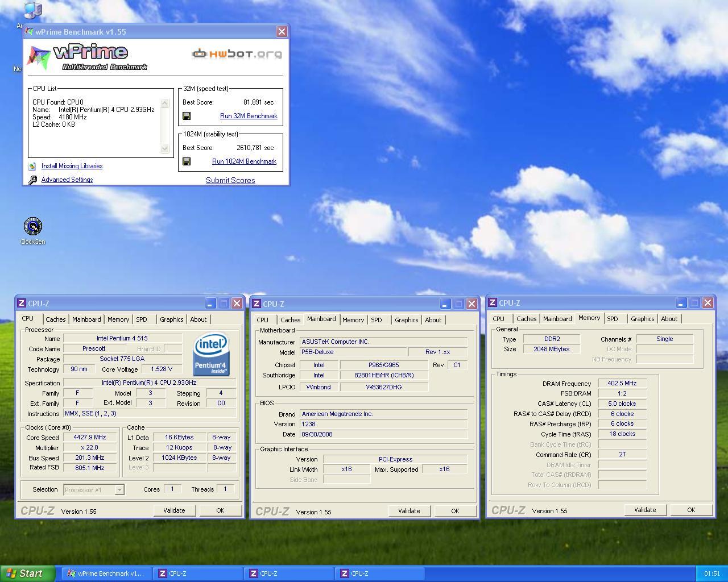Close the wPrime Benchmark window
This screenshot has height=582, width=728.
[282, 32]
